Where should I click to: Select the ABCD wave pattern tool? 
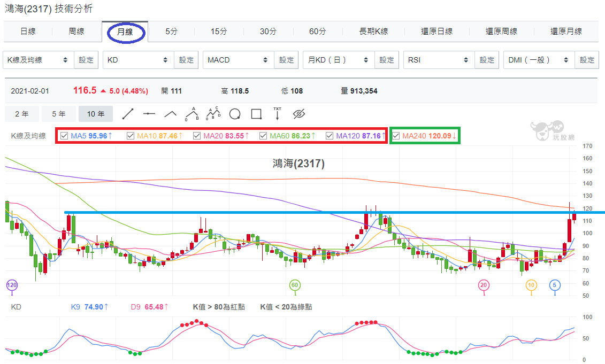pos(213,114)
